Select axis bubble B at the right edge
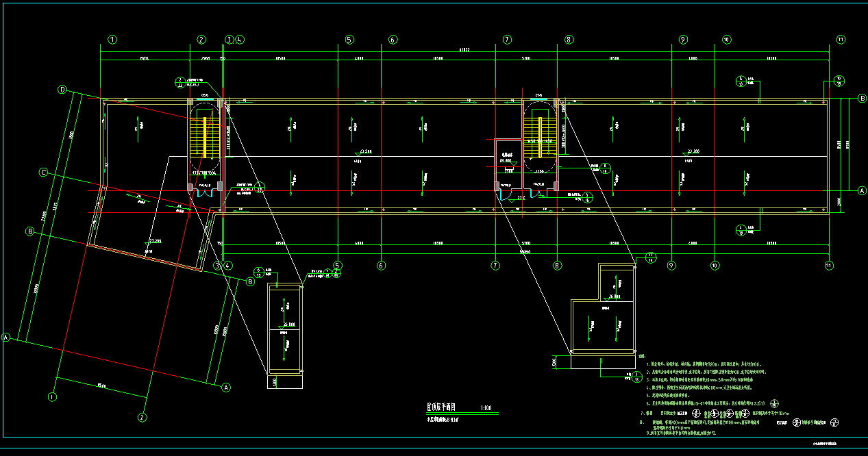Viewport: 868px width, 456px height. [x=862, y=99]
